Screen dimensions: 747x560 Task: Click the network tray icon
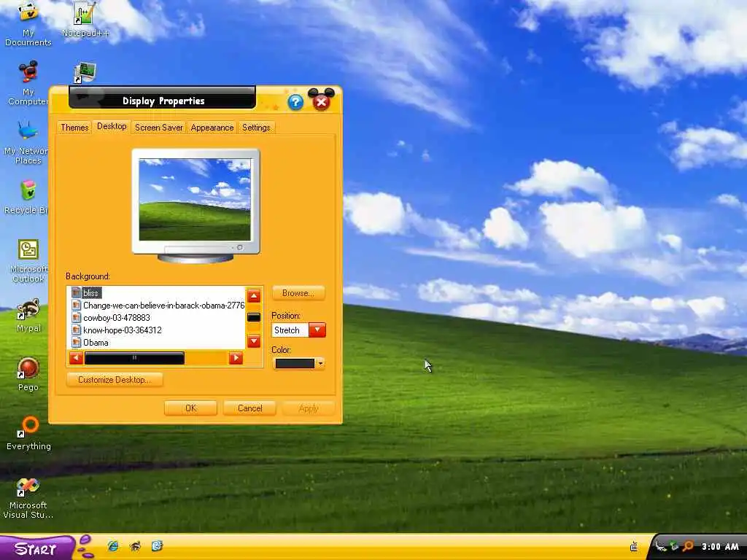click(x=674, y=546)
